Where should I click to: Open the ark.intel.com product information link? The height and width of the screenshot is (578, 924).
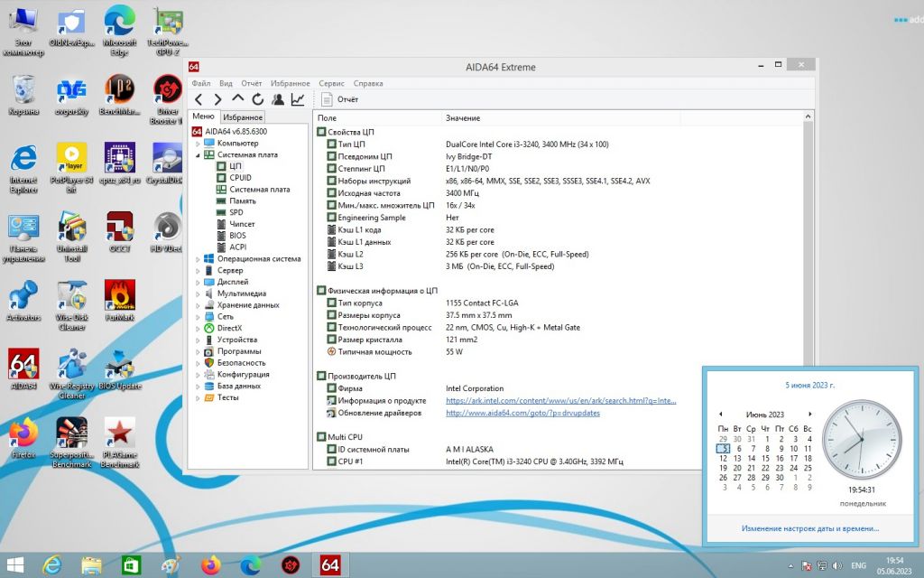[561, 400]
